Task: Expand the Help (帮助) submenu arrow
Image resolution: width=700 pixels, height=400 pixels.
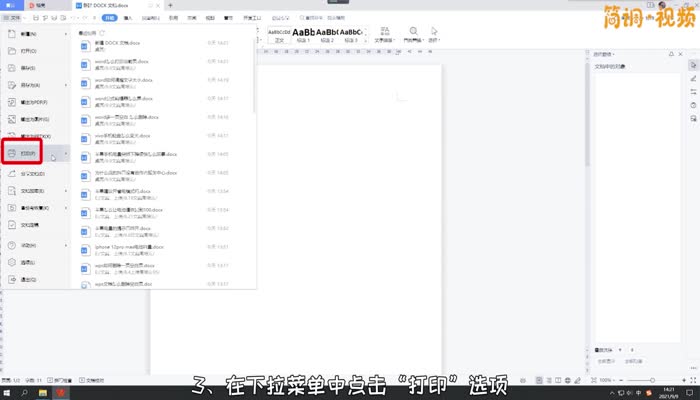Action: pos(66,245)
